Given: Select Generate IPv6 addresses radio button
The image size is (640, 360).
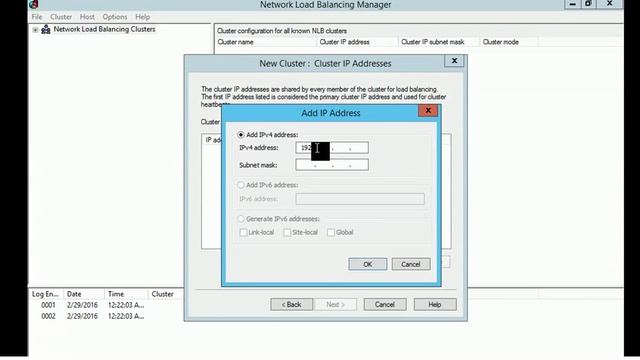Looking at the screenshot, I should click(x=241, y=219).
